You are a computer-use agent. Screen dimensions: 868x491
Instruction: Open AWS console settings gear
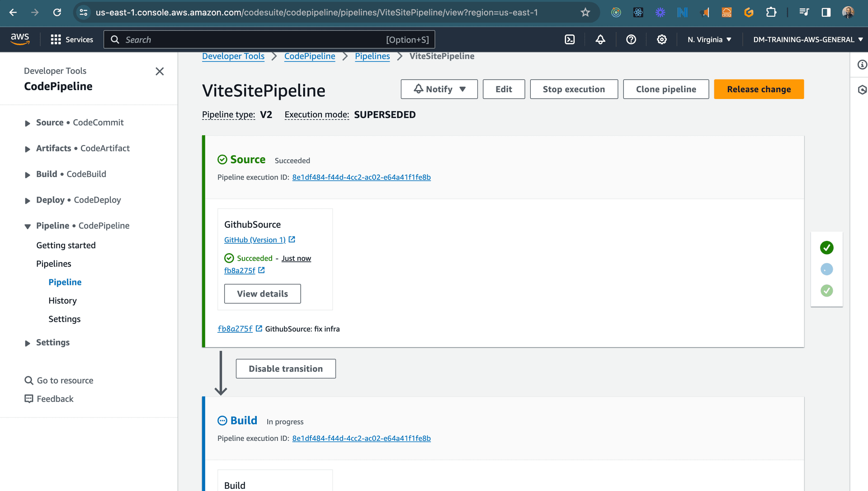[662, 39]
